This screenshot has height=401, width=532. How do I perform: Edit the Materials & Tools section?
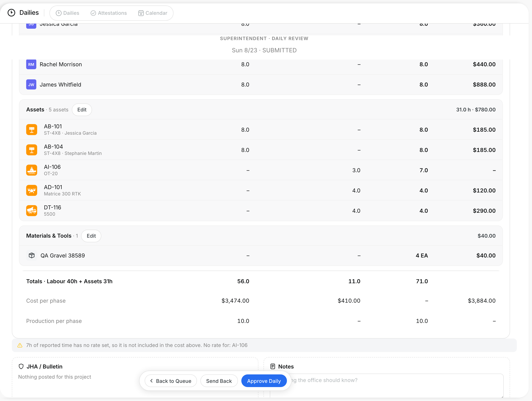click(x=91, y=236)
